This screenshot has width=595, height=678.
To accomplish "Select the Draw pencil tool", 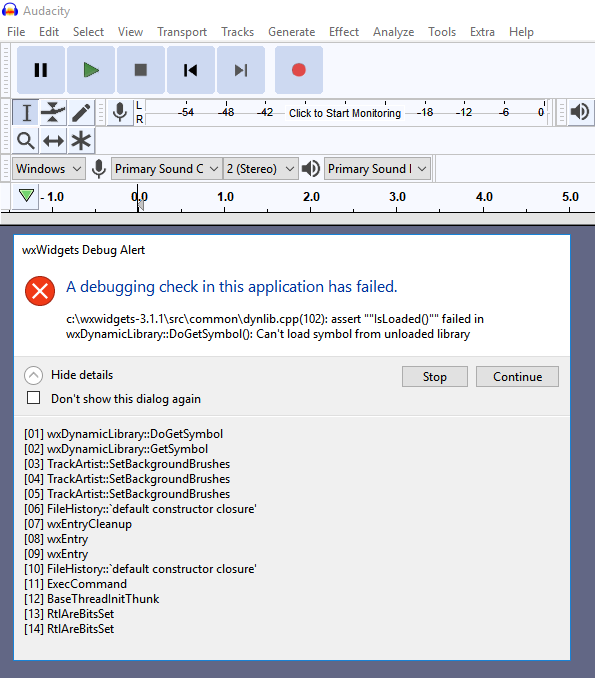I will 80,112.
